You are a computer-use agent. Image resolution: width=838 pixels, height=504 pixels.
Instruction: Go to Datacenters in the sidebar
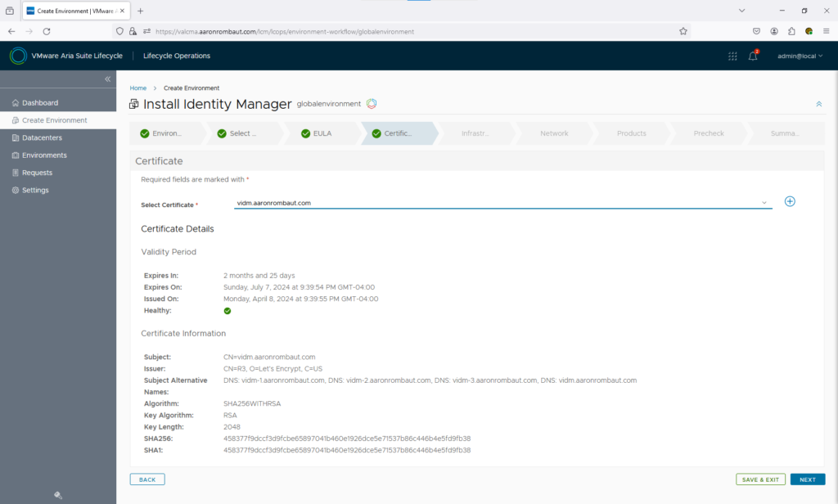coord(43,137)
